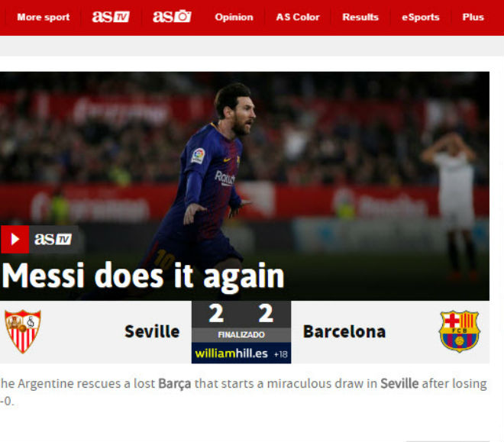This screenshot has width=504, height=442.
Task: Open the williamhill.es betting banner
Action: point(241,353)
